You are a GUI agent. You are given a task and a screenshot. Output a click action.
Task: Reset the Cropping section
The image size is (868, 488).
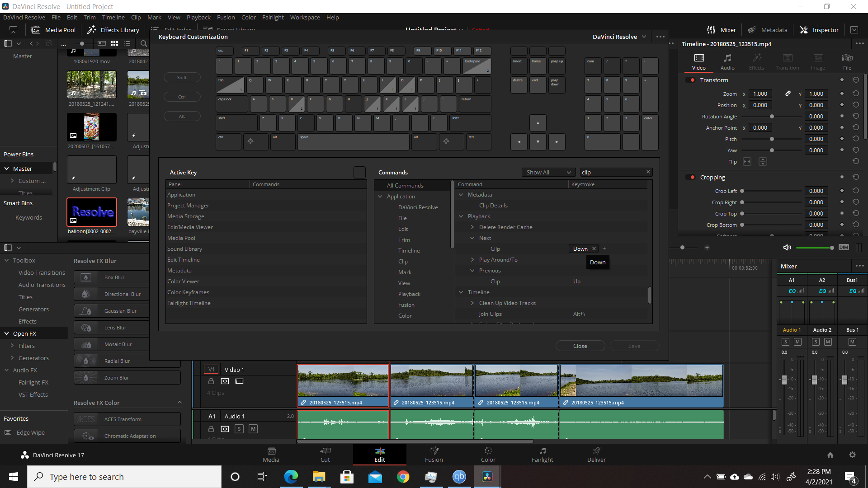pyautogui.click(x=856, y=177)
